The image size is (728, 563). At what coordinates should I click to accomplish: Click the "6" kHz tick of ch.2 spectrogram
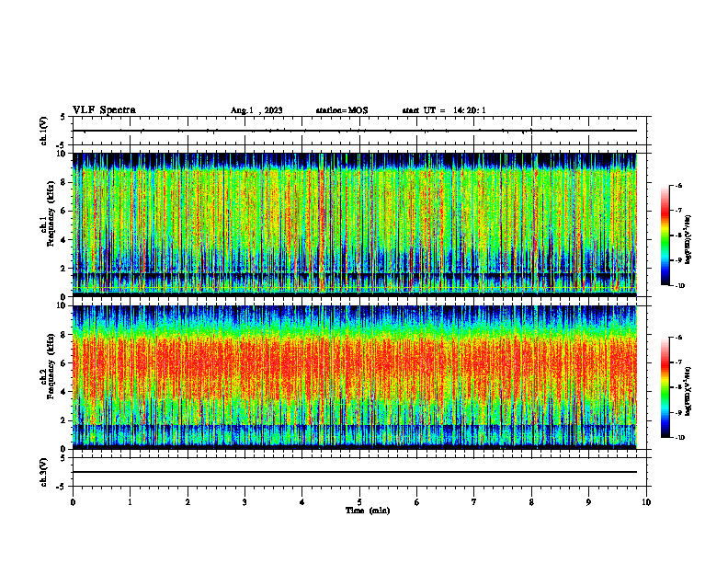click(64, 363)
